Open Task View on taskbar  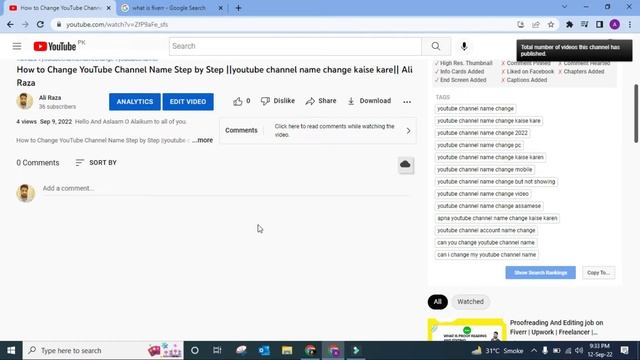click(217, 350)
